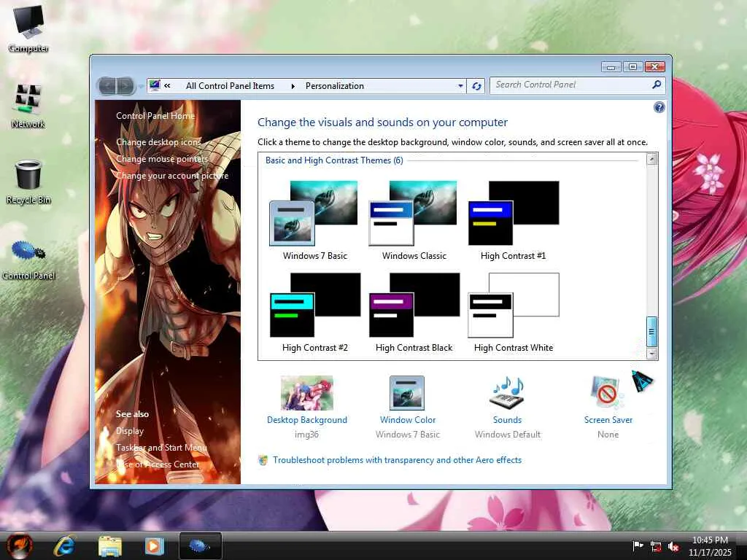
Task: Click theme list scrollbar up arrow
Action: click(651, 159)
